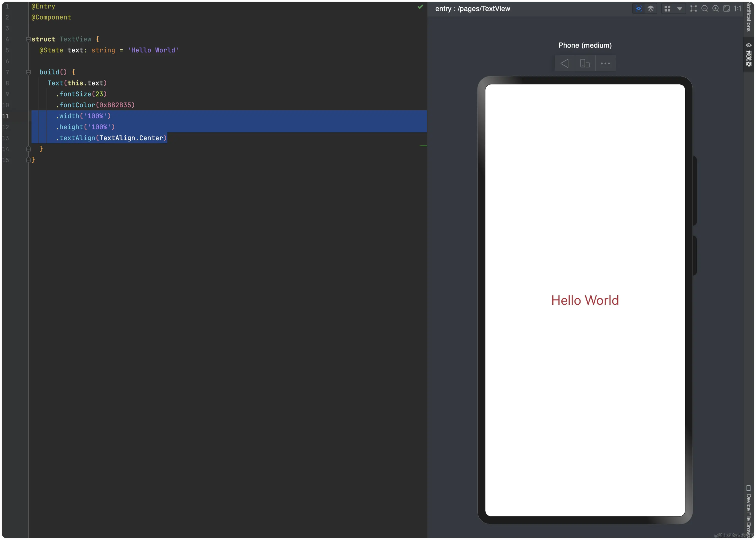This screenshot has height=540, width=756.
Task: Reset preview zoom to 1:1
Action: pos(737,9)
